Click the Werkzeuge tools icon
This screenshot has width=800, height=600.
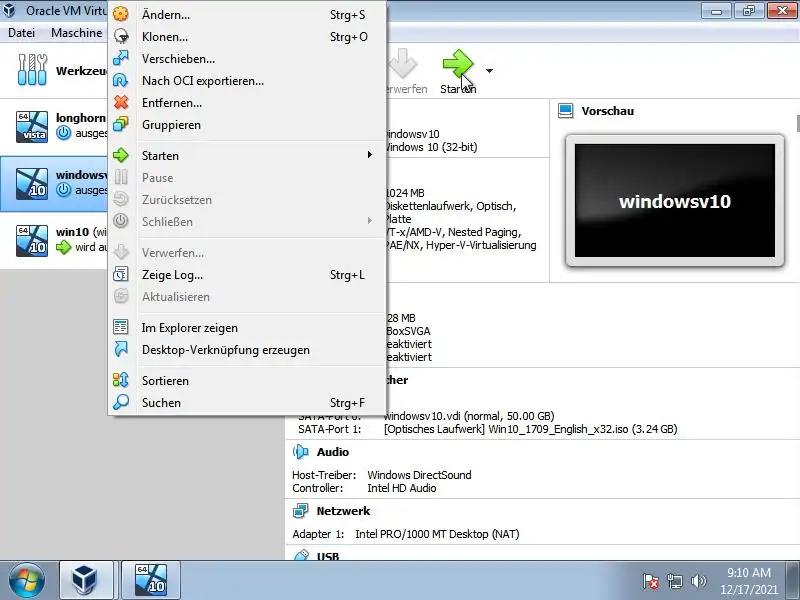[x=32, y=70]
